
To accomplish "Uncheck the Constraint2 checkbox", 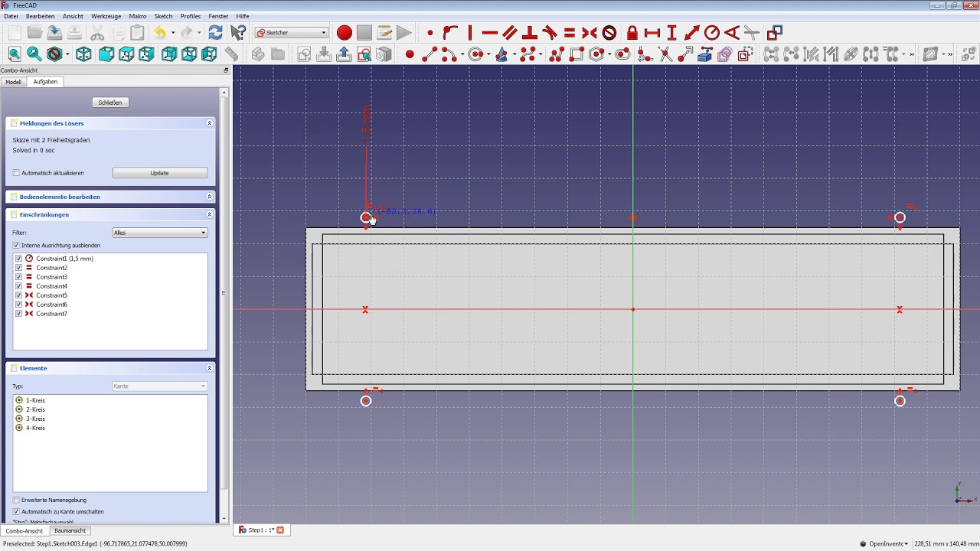I will 19,268.
